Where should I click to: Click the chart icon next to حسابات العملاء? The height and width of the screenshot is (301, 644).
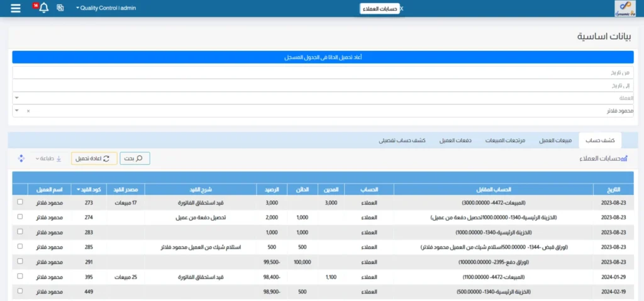pos(624,158)
